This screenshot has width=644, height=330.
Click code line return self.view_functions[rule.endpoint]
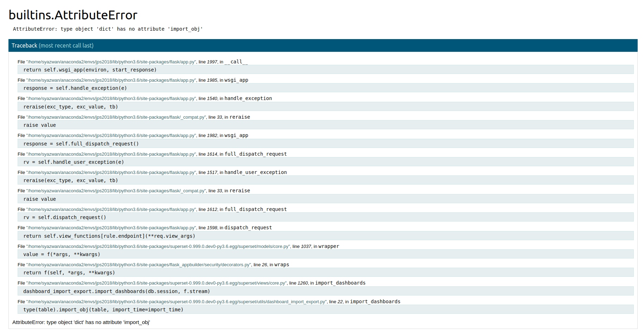click(x=326, y=236)
